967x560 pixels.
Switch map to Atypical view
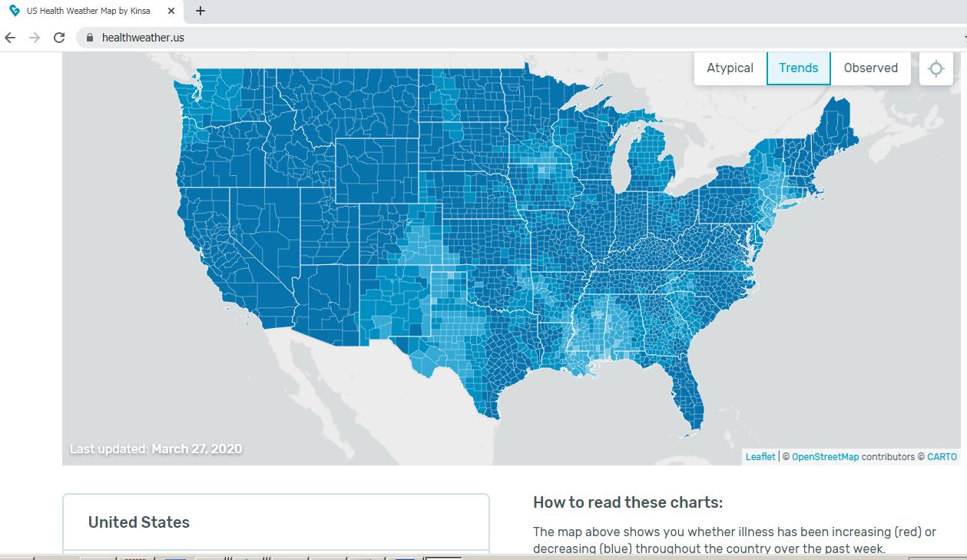point(730,68)
